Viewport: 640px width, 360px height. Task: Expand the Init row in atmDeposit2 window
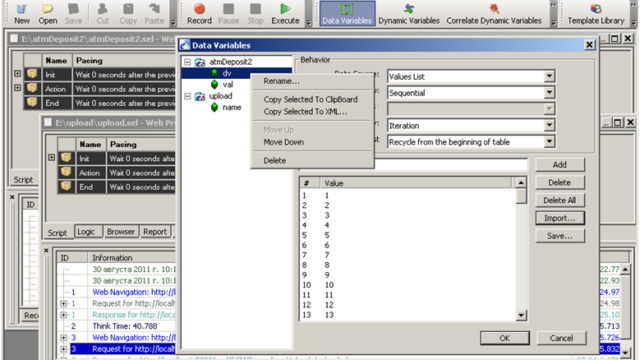[x=17, y=74]
